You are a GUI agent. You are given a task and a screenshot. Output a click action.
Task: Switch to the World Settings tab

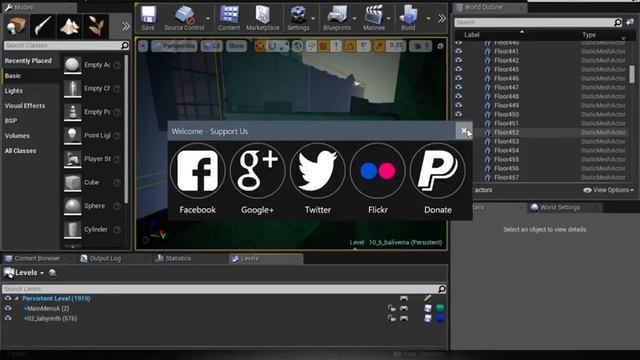(x=560, y=207)
